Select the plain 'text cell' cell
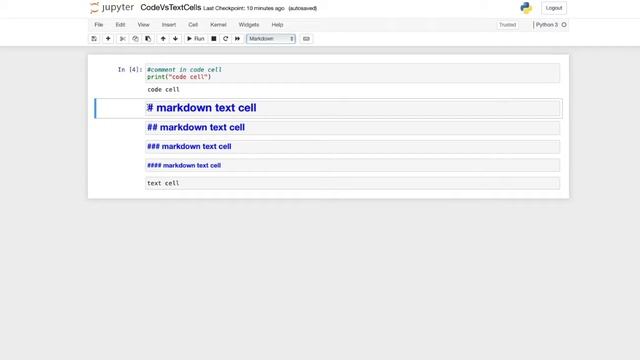640x360 pixels. [353, 183]
